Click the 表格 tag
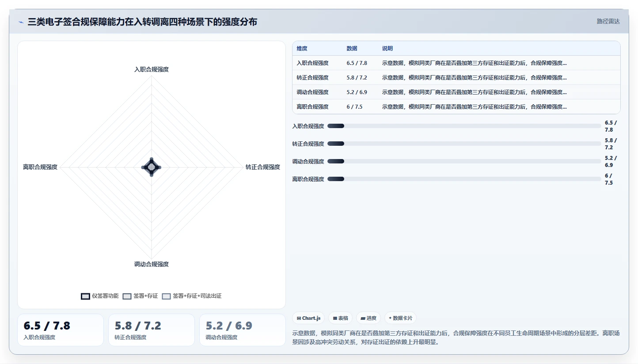638x364 pixels. [340, 318]
